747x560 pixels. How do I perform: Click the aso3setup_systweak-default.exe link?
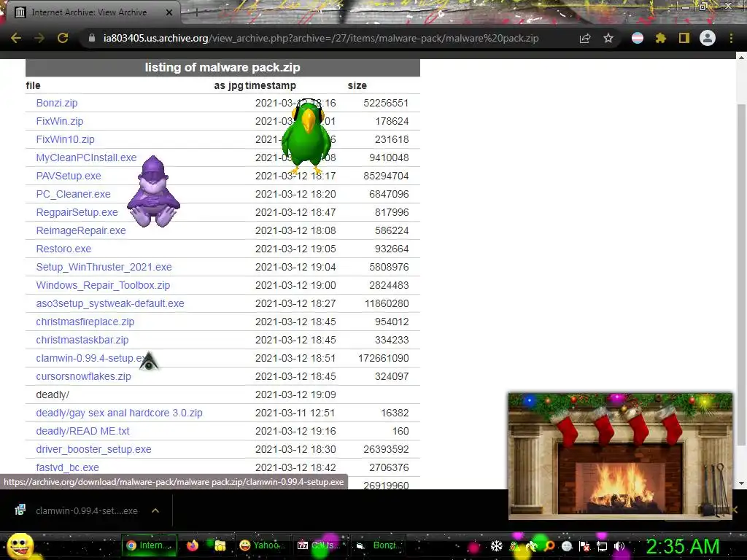pos(110,303)
